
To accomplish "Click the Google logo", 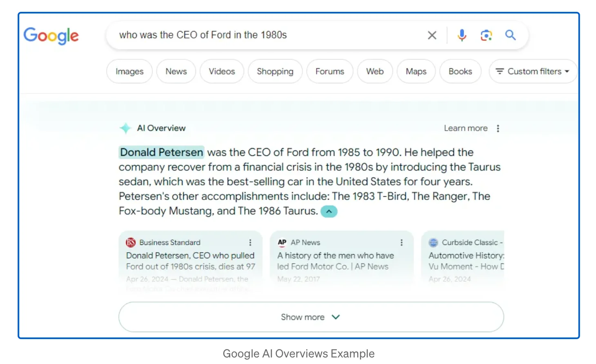I will 51,36.
